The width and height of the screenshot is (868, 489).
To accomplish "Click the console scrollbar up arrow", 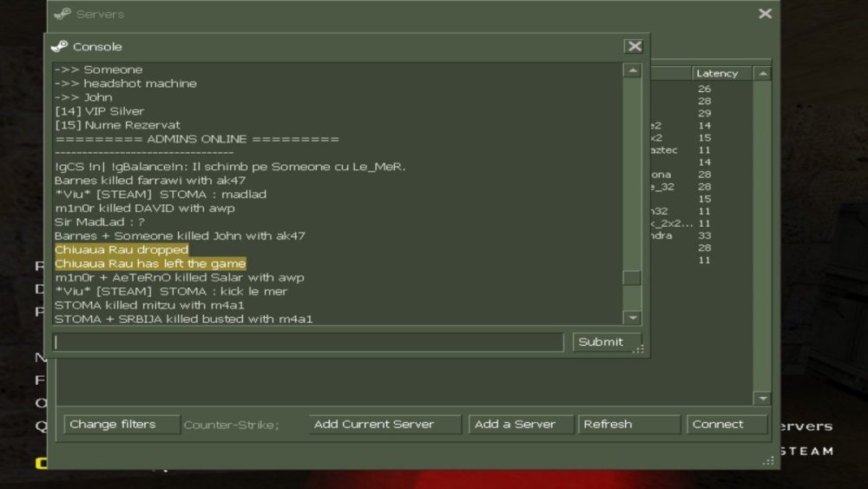I will [x=632, y=70].
